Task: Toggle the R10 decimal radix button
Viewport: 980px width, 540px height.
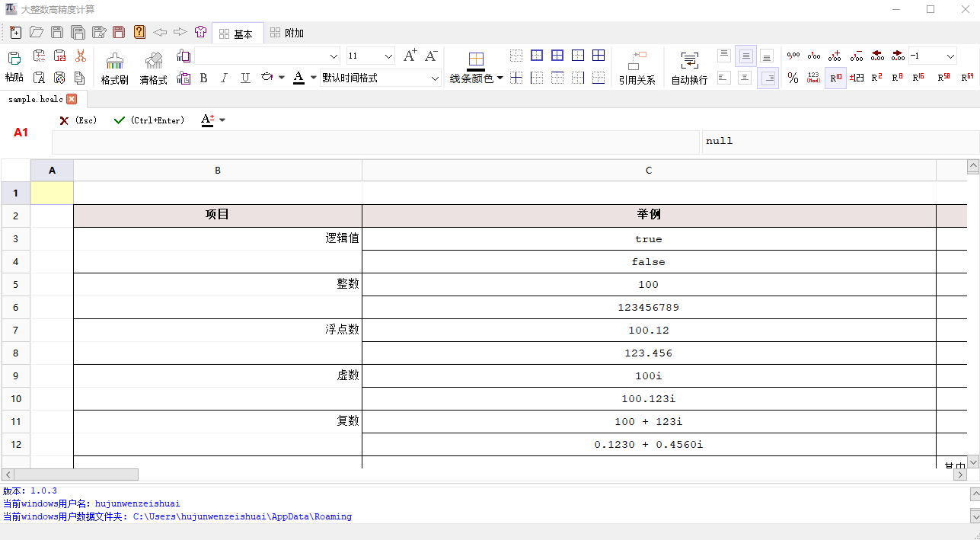Action: coord(835,78)
